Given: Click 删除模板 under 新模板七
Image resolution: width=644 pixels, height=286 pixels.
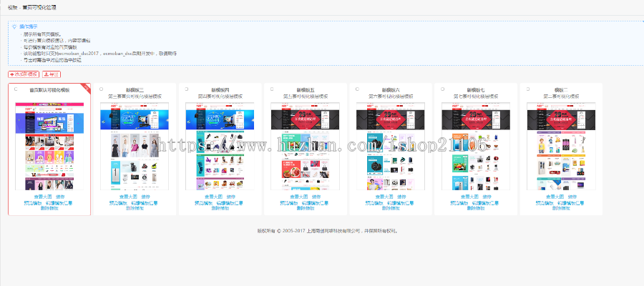Looking at the screenshot, I should coord(476,208).
